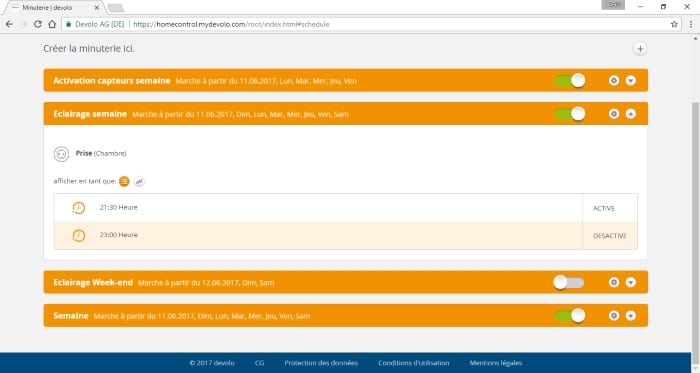Open Conditions d'utilisation link
The width and height of the screenshot is (700, 373).
pyautogui.click(x=414, y=363)
